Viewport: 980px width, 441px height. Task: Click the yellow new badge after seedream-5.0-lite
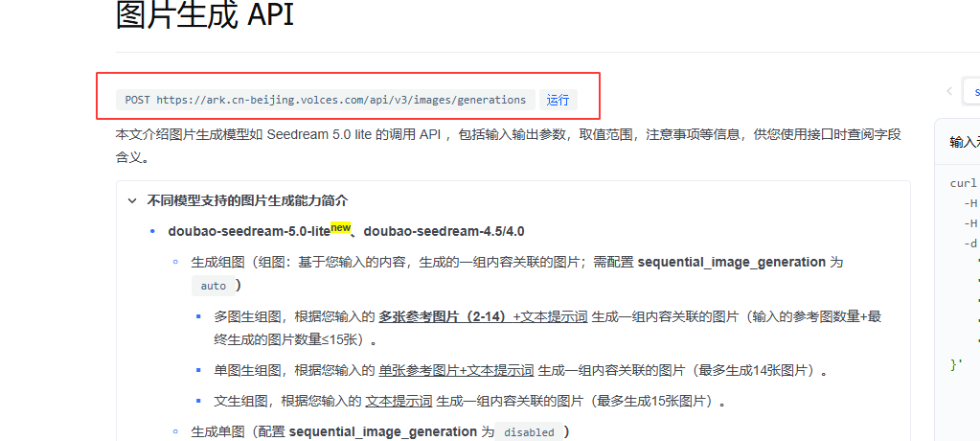point(341,228)
